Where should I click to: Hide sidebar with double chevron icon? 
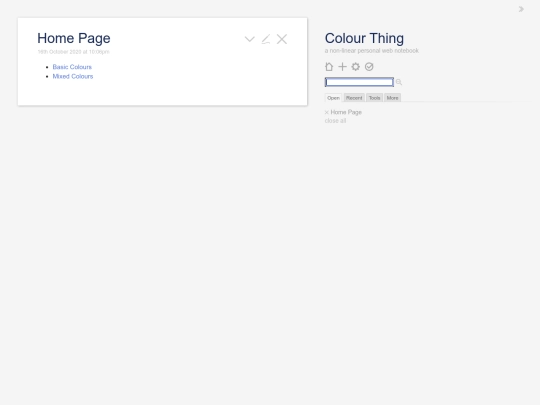521,9
